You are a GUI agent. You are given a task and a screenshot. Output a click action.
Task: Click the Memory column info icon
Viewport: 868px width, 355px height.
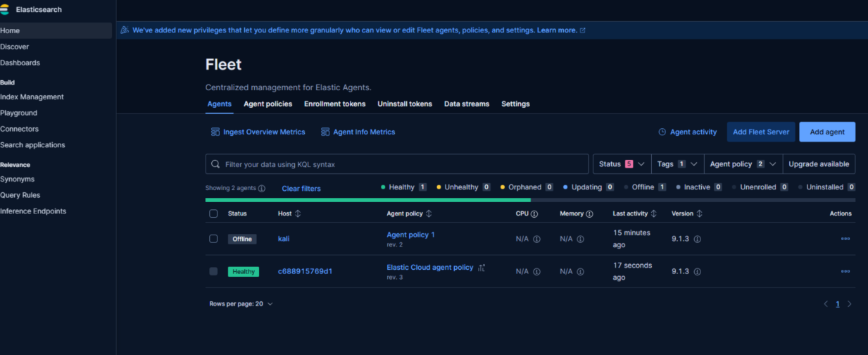coord(589,213)
